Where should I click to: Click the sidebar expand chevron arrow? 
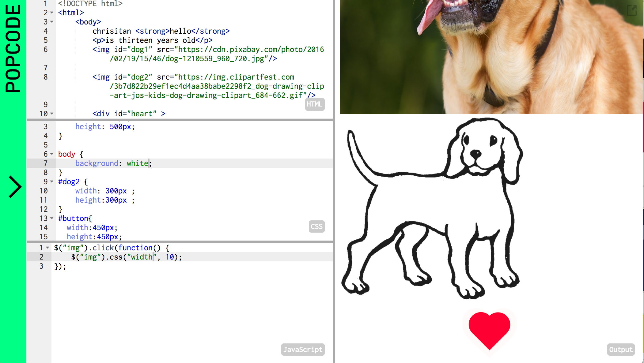[x=15, y=187]
